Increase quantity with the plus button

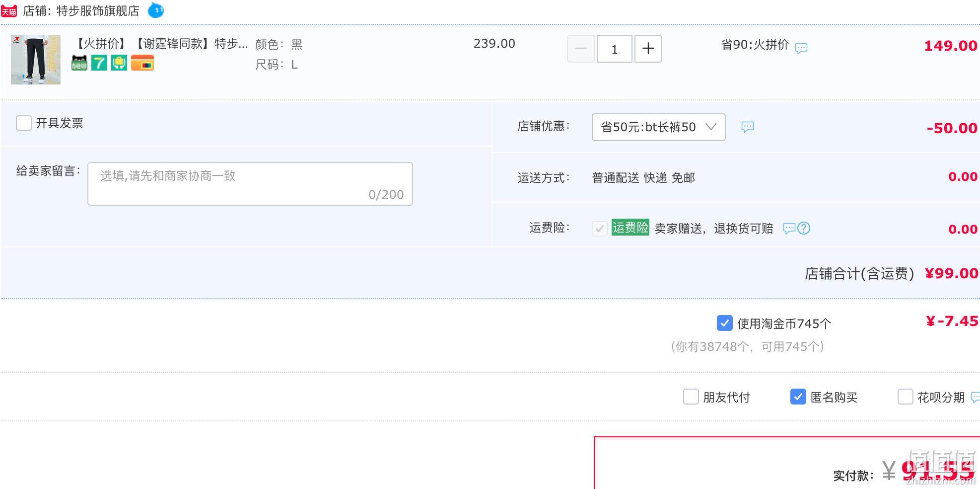click(648, 49)
